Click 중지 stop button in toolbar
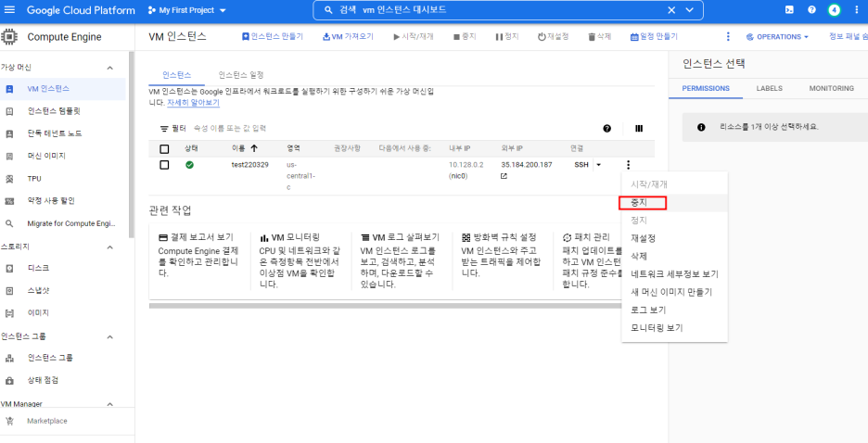Viewport: 868px width, 443px height. coord(465,37)
